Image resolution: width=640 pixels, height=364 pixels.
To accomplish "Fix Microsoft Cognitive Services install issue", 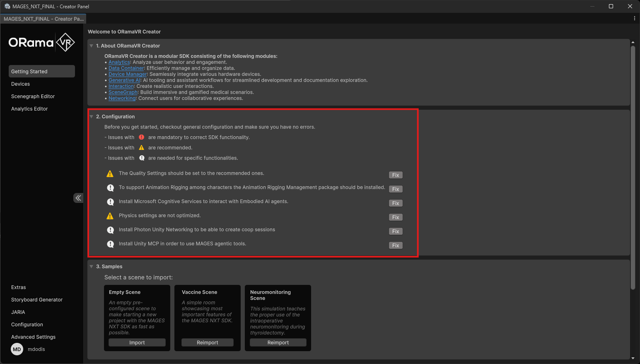I will coord(396,203).
